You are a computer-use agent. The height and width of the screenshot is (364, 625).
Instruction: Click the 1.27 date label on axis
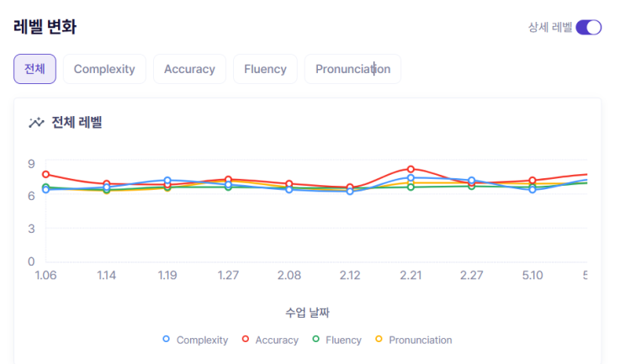click(228, 276)
